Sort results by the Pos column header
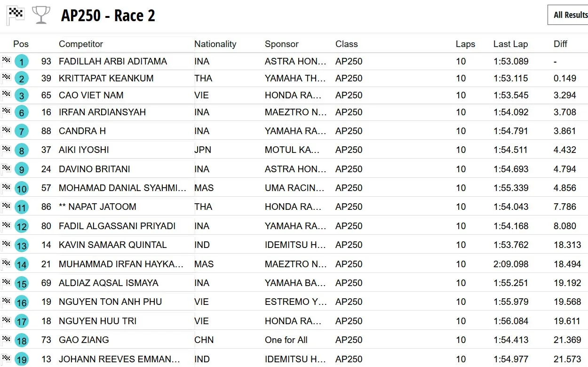This screenshot has height=367, width=588. point(21,44)
